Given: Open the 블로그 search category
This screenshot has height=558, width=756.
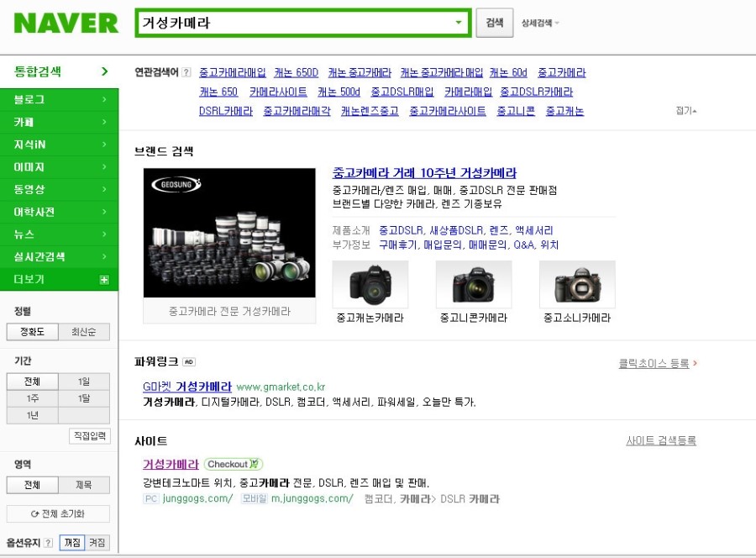Looking at the screenshot, I should point(60,99).
